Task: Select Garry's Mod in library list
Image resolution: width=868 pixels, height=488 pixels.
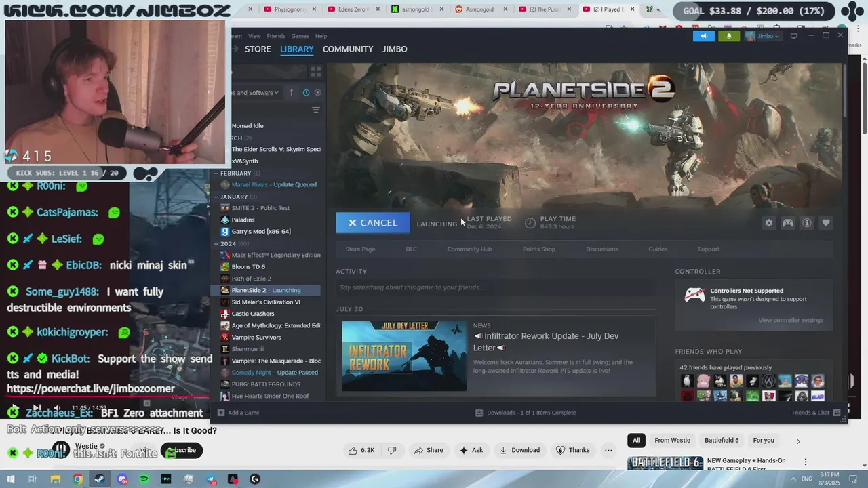Action: (261, 232)
